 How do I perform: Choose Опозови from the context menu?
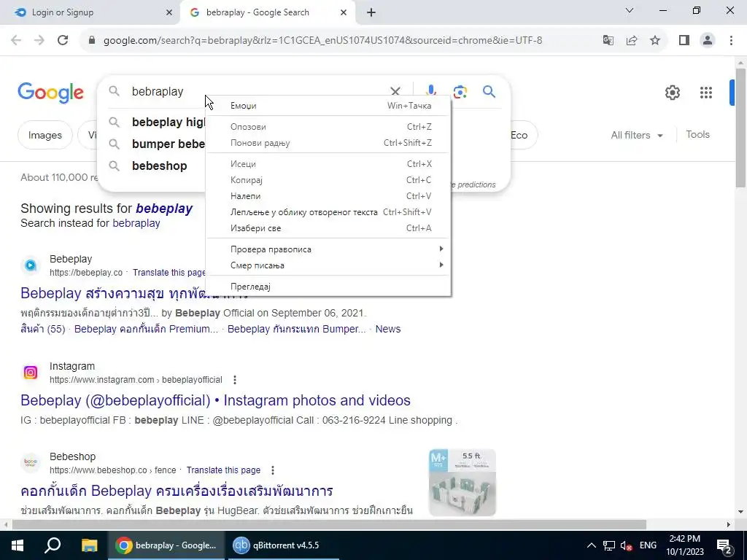(328, 127)
